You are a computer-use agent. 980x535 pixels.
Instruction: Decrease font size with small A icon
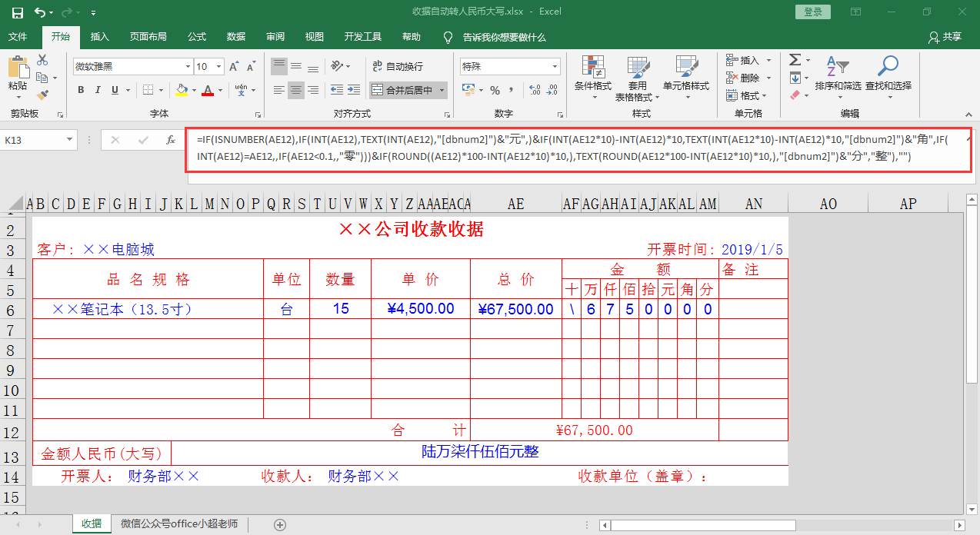tap(250, 67)
